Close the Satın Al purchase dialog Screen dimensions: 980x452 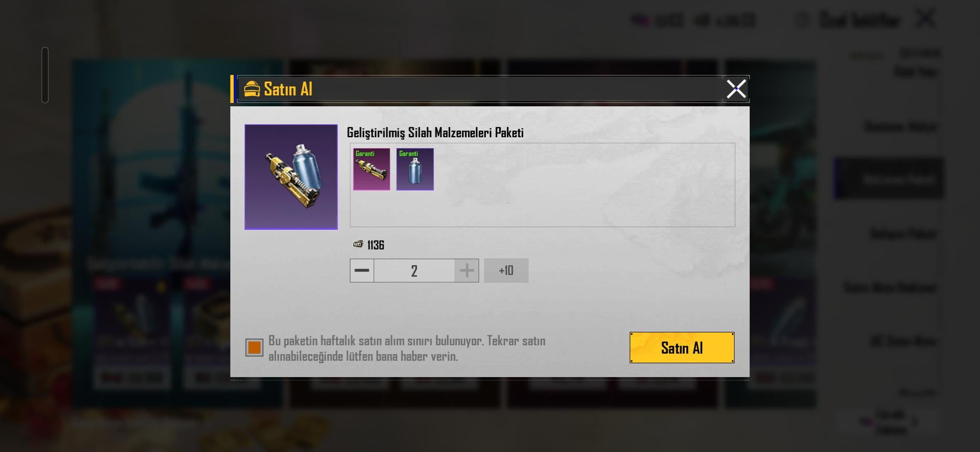[736, 89]
